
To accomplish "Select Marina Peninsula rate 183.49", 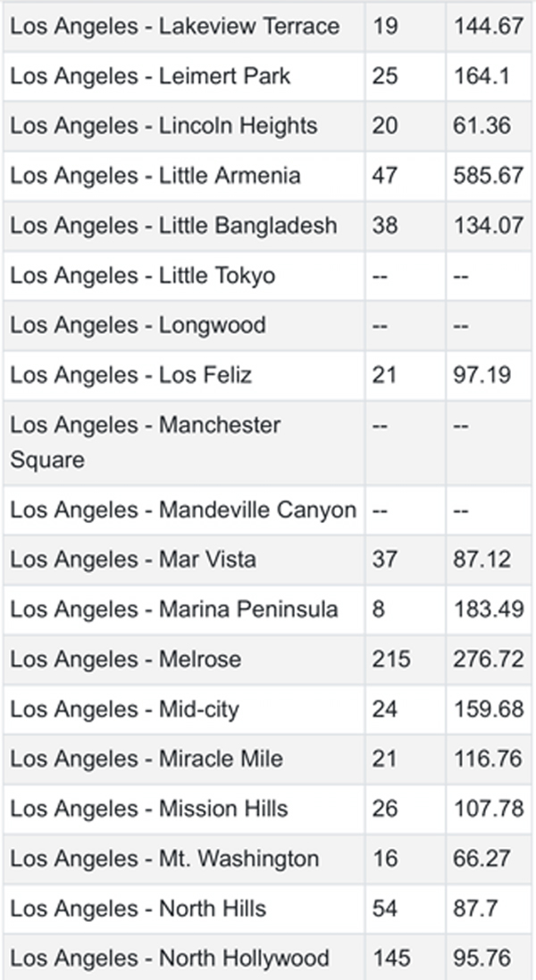I will click(x=488, y=610).
